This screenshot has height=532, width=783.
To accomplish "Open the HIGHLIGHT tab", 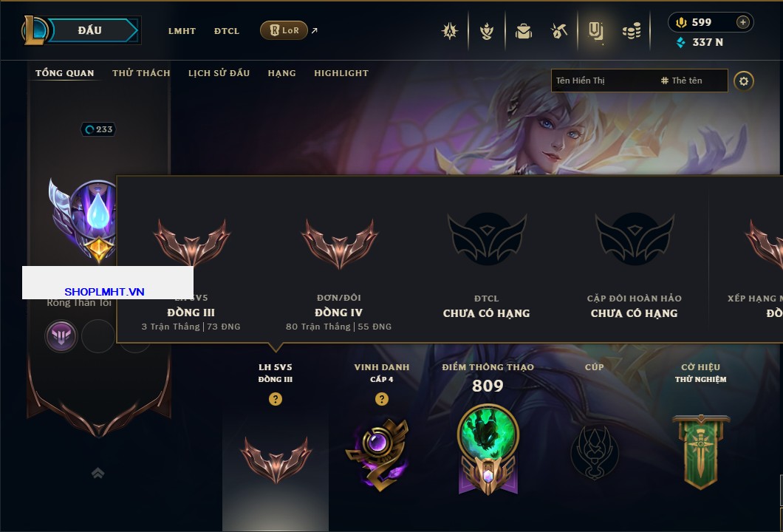I will 341,73.
